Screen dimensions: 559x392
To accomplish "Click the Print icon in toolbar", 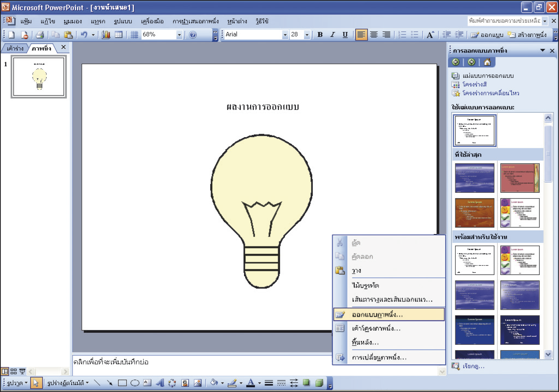I will coord(40,35).
